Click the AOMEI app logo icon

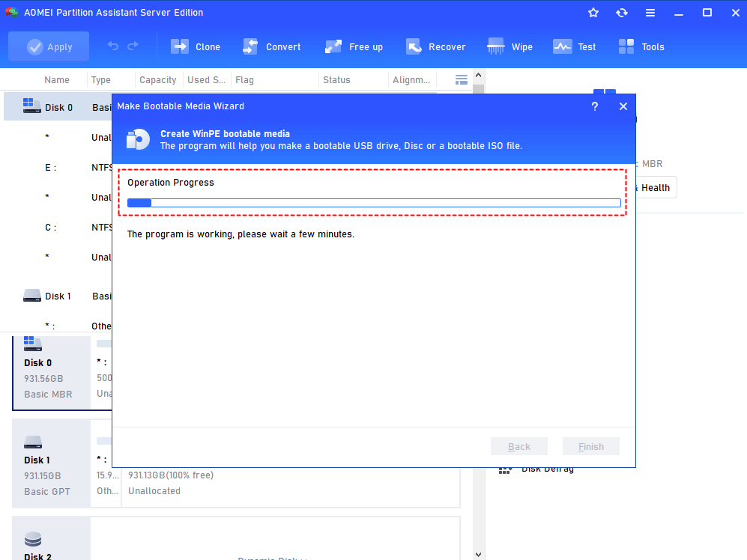pyautogui.click(x=12, y=13)
